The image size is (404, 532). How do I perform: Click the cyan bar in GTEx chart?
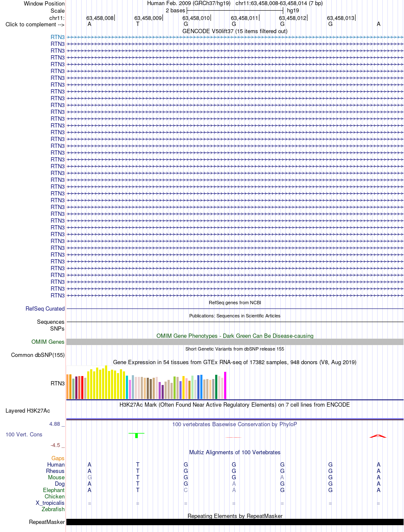click(x=127, y=387)
